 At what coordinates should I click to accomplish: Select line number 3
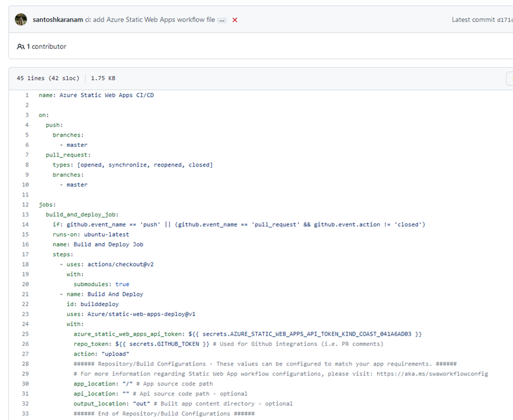point(27,115)
